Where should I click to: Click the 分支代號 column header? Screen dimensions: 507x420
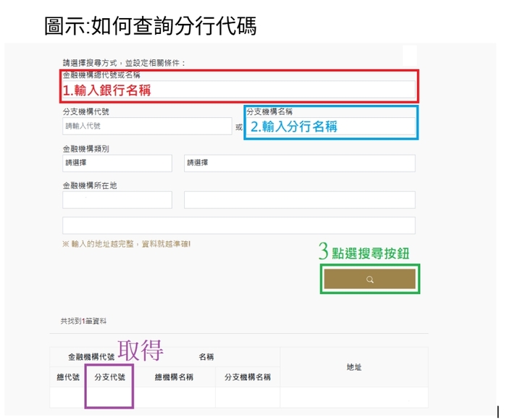coord(109,377)
